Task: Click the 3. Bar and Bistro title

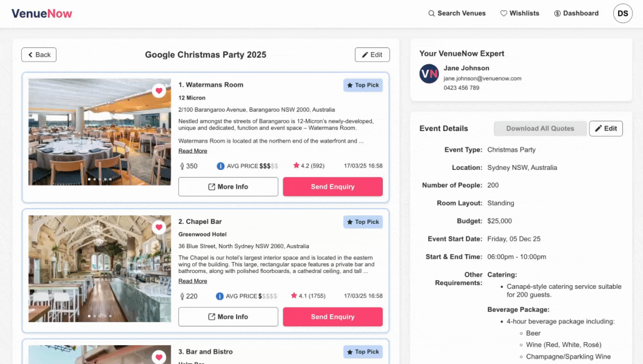Action: 206,352
